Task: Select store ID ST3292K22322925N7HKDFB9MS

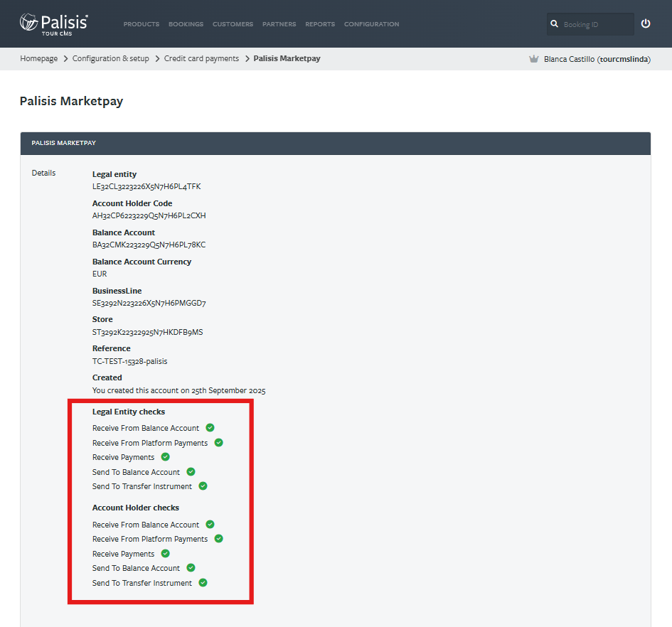Action: pyautogui.click(x=147, y=333)
